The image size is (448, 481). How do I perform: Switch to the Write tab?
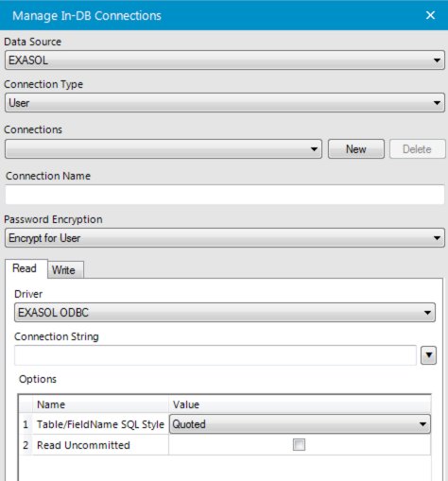(64, 270)
